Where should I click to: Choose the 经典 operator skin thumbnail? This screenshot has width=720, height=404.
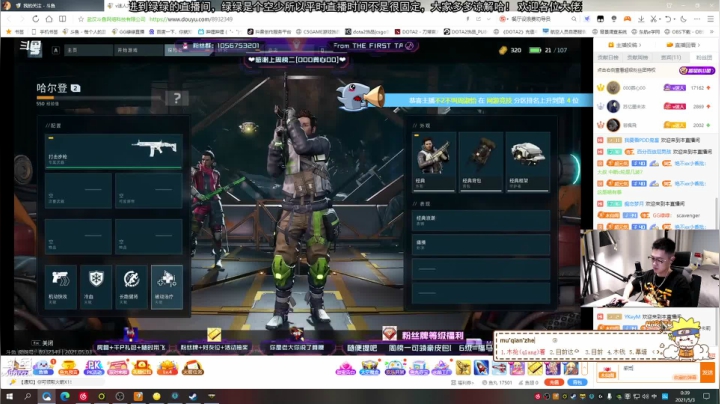pos(434,162)
